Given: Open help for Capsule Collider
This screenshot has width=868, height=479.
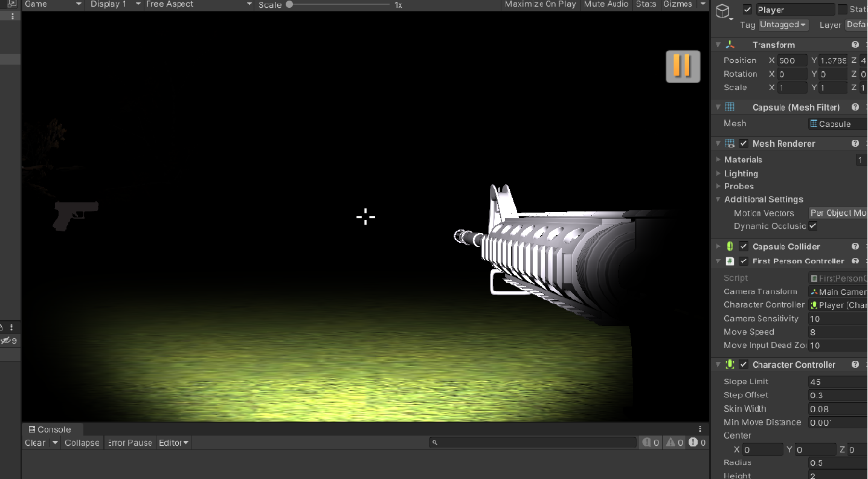Looking at the screenshot, I should pyautogui.click(x=855, y=246).
